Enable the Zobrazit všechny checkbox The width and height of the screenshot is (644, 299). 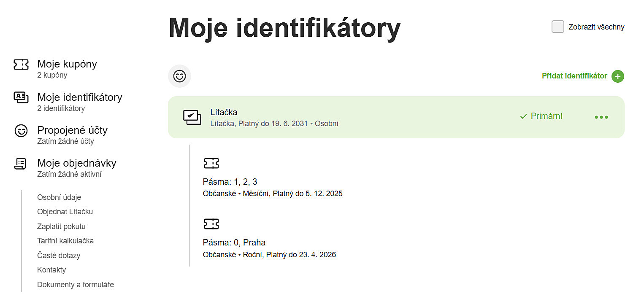click(x=557, y=27)
